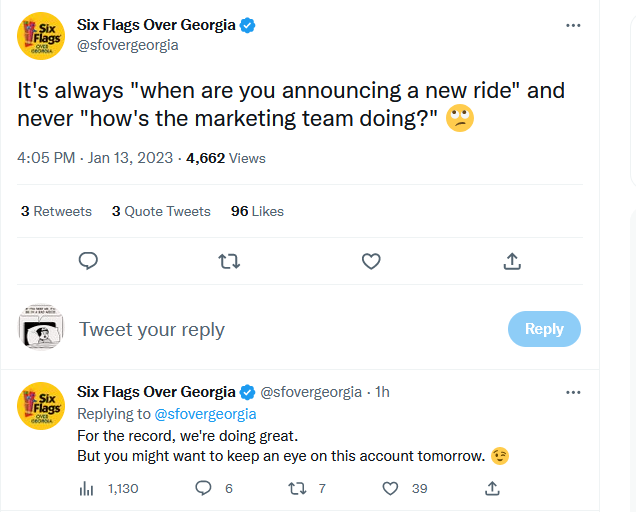The width and height of the screenshot is (636, 512).
Task: Click into Tweet your reply field
Action: (284, 329)
